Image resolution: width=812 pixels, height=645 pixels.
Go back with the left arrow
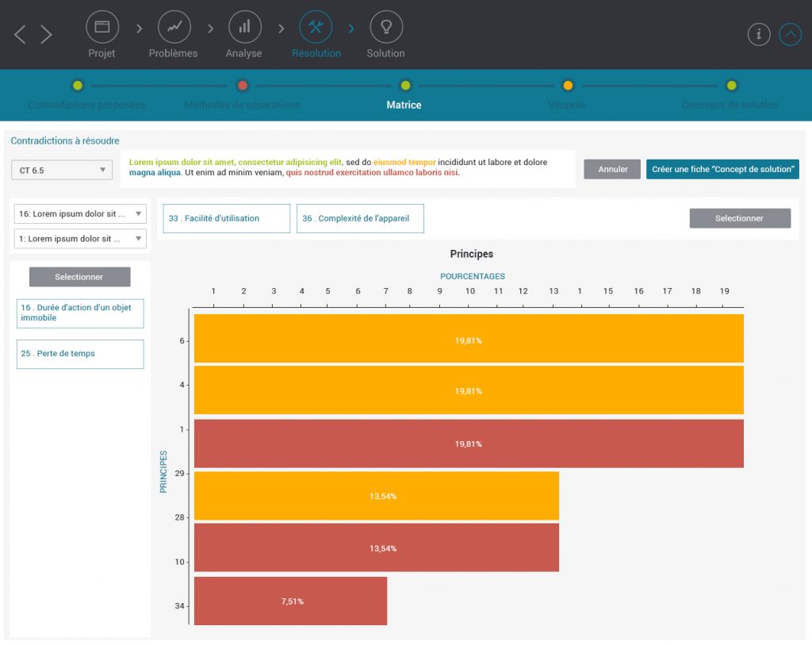click(x=20, y=35)
